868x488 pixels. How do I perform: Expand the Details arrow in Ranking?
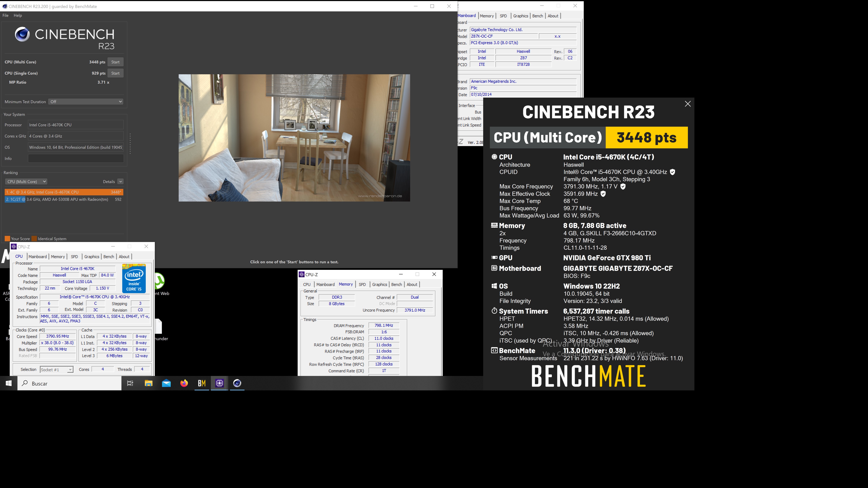(120, 181)
